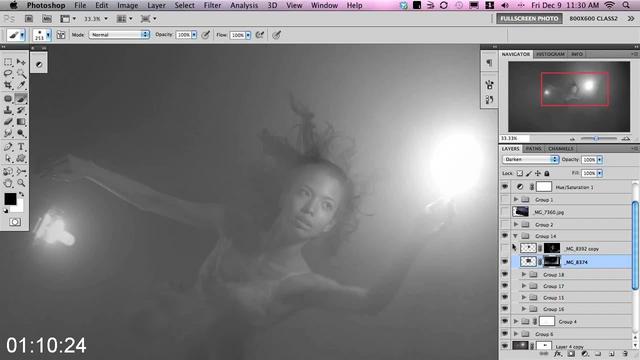This screenshot has height=360, width=640.
Task: Add layer style with fx icon
Action: pyautogui.click(x=558, y=354)
